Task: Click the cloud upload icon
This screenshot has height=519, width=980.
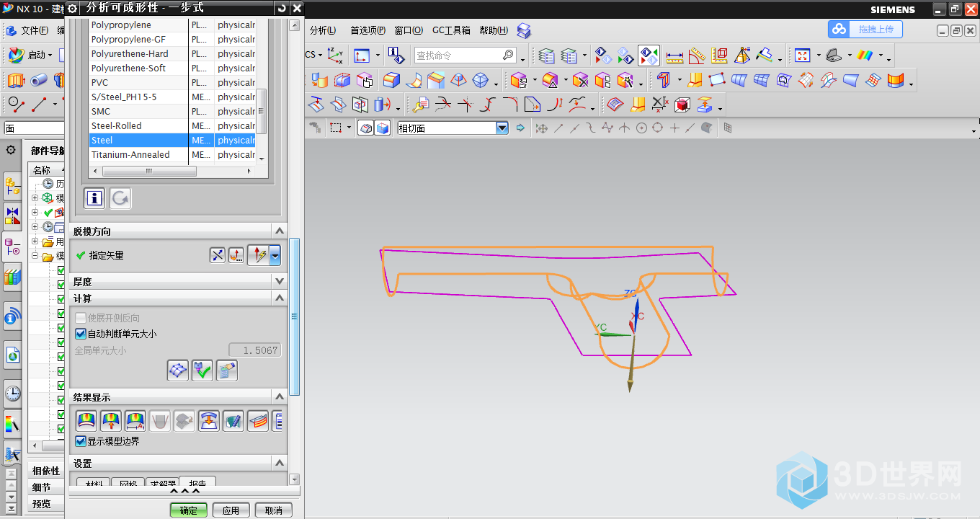Action: (x=839, y=30)
